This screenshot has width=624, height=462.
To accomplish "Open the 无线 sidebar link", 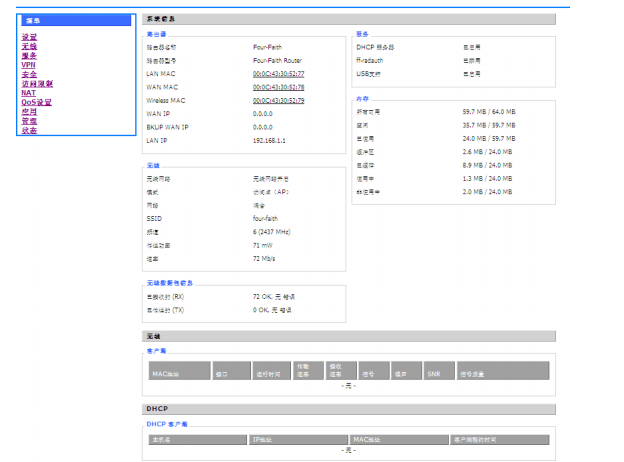I will (x=29, y=46).
